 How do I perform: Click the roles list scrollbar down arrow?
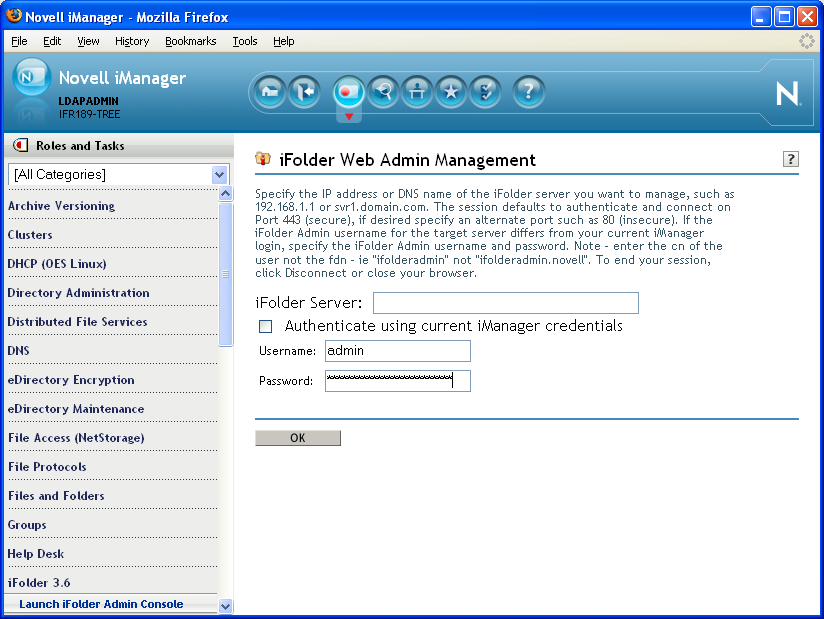coord(225,606)
